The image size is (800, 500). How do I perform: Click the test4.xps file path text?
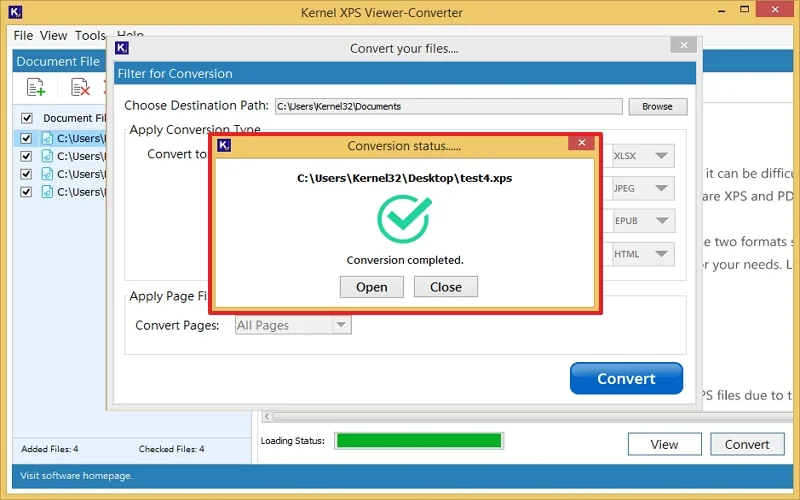pos(405,178)
